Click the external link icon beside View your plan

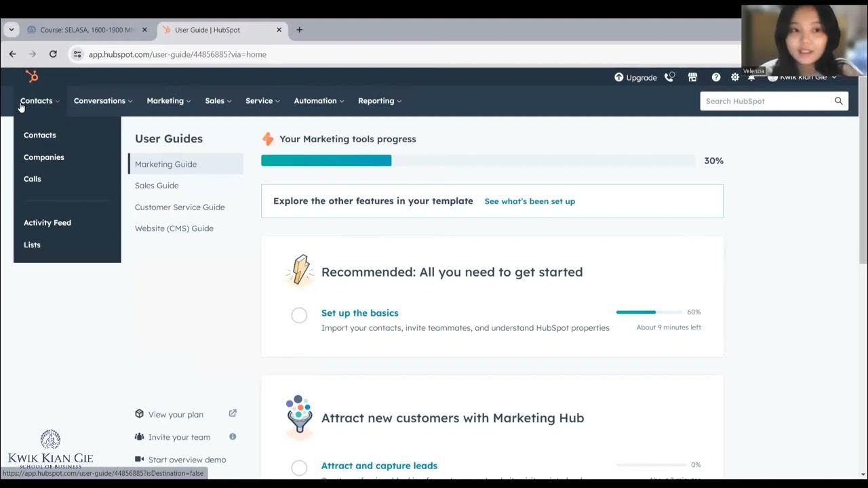[233, 413]
